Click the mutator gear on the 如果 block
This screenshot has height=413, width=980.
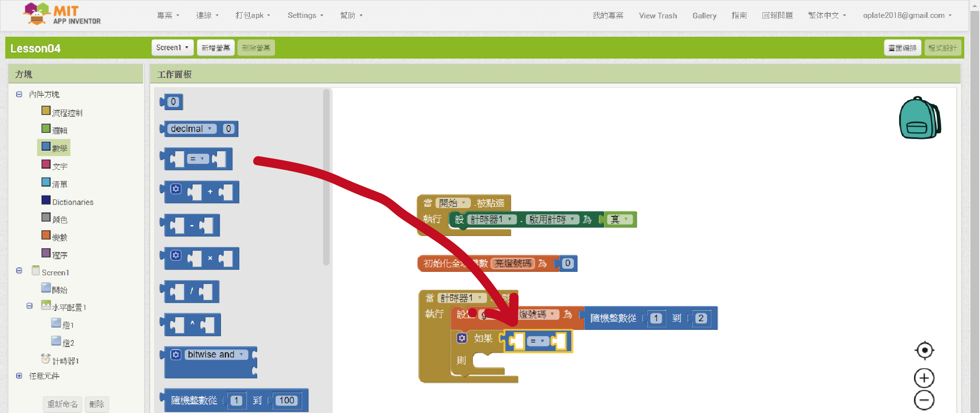[462, 338]
